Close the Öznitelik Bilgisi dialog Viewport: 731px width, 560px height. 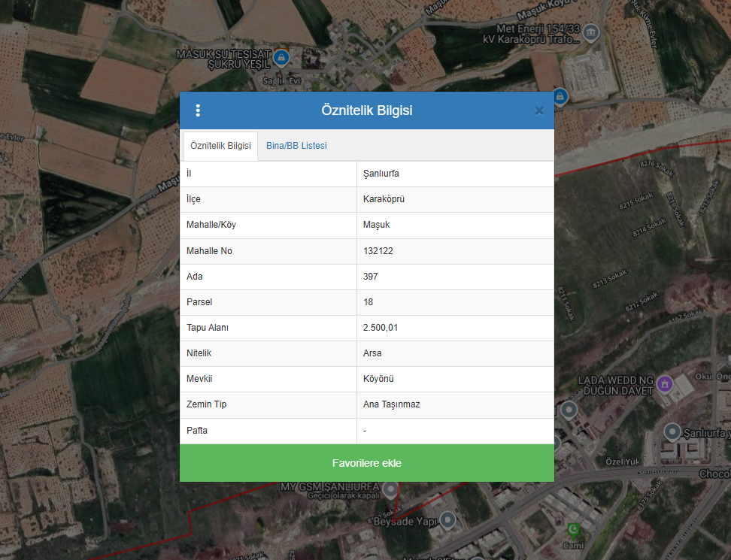(538, 110)
